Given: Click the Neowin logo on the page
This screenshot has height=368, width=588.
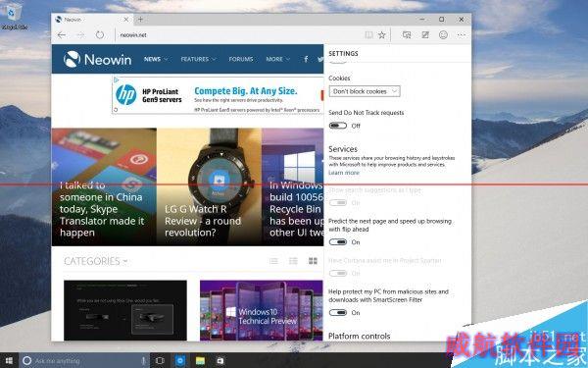Looking at the screenshot, I should [97, 59].
